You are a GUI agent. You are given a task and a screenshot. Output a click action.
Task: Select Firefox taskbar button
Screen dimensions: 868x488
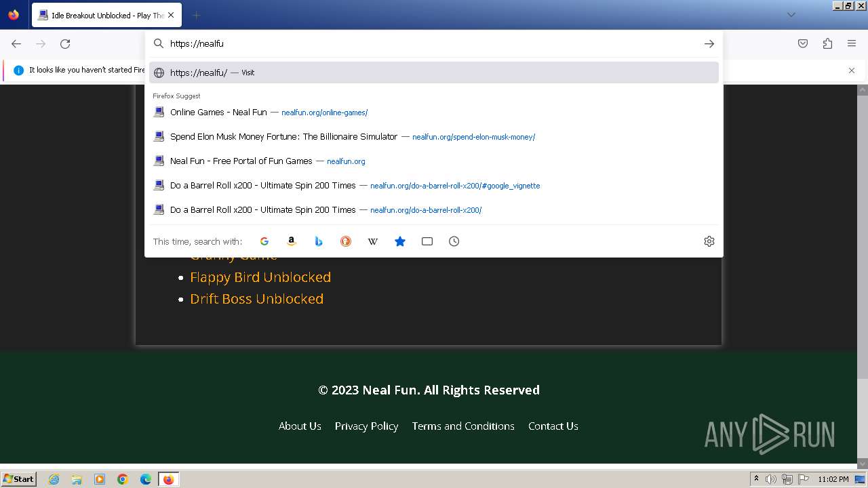[x=168, y=479]
